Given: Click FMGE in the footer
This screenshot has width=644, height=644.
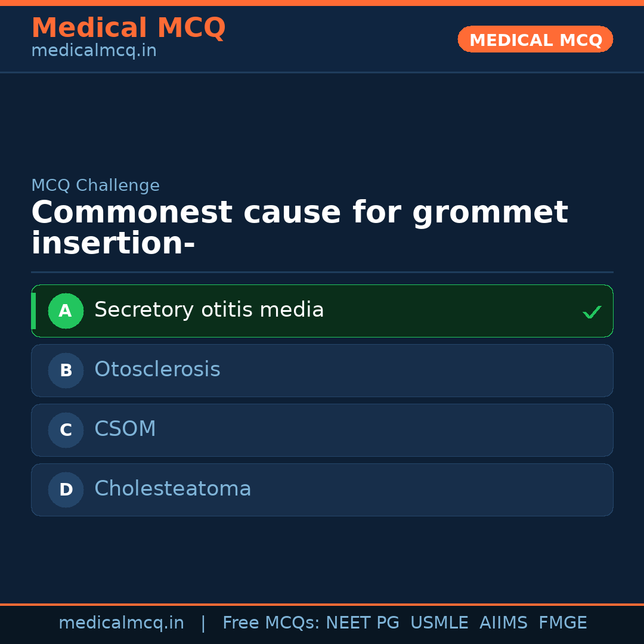Looking at the screenshot, I should pos(562,623).
